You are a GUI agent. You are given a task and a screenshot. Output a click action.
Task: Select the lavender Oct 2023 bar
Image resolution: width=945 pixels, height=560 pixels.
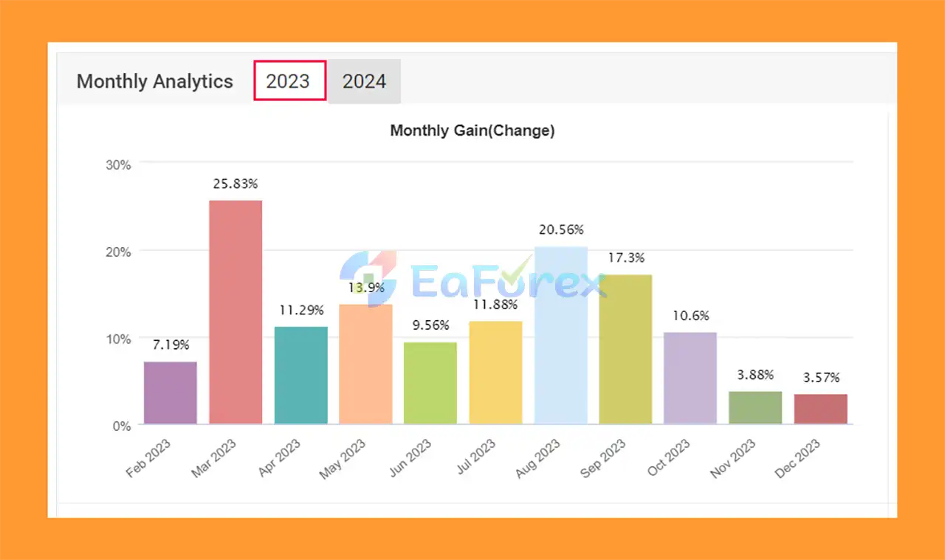(690, 378)
